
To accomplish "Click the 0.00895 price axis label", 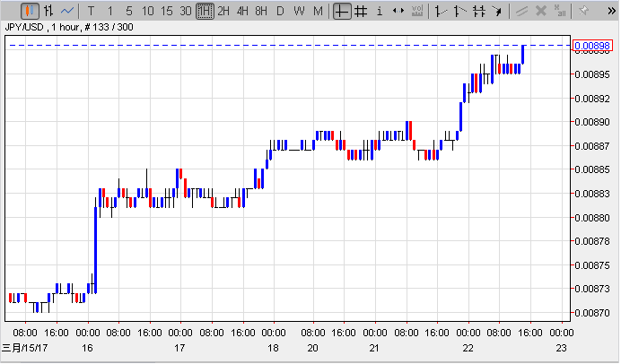I will [x=592, y=74].
